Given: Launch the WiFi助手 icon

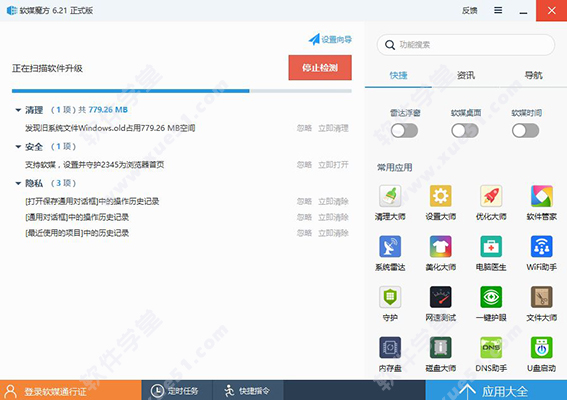Looking at the screenshot, I should (x=541, y=247).
